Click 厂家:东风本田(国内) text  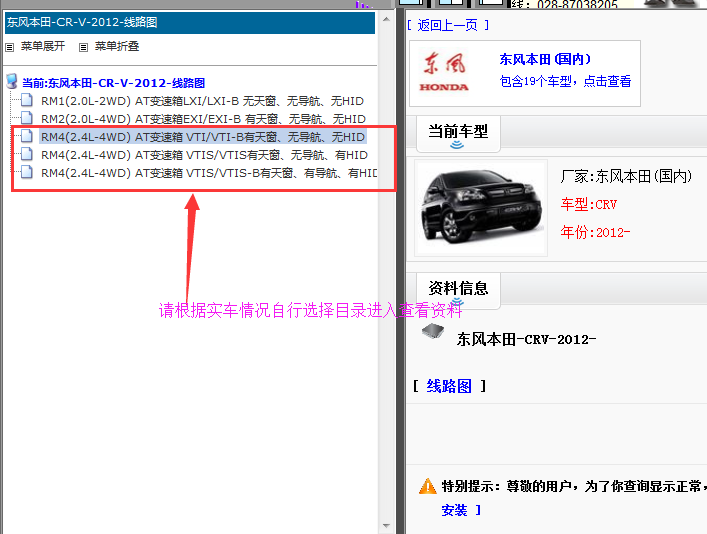[x=626, y=176]
